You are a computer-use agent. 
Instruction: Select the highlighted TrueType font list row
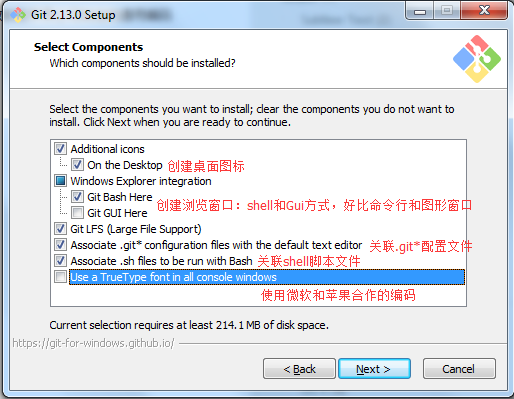pyautogui.click(x=267, y=277)
